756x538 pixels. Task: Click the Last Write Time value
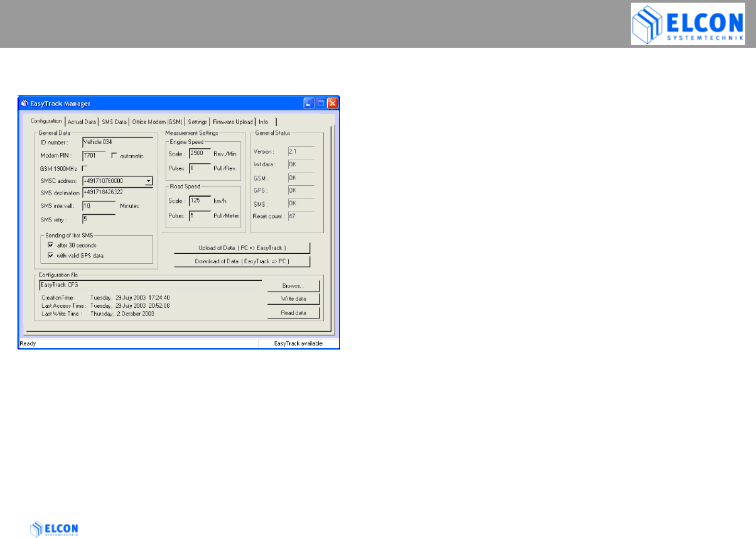(x=123, y=314)
